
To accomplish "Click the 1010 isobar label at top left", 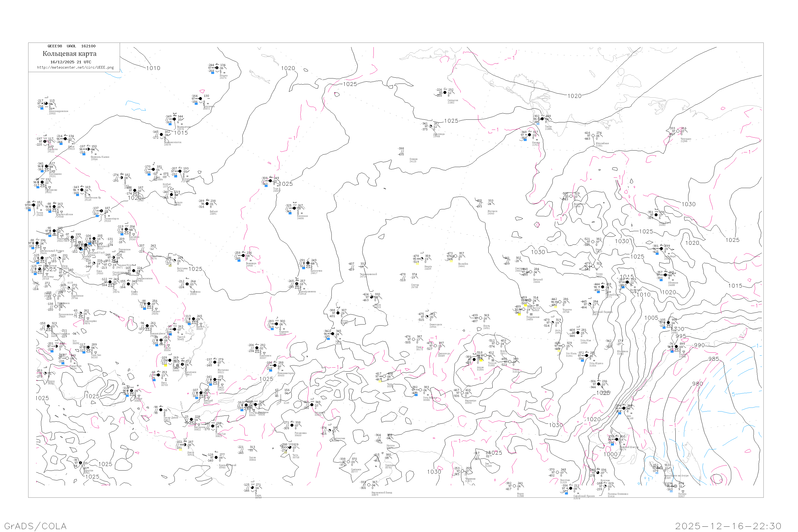I will click(153, 68).
